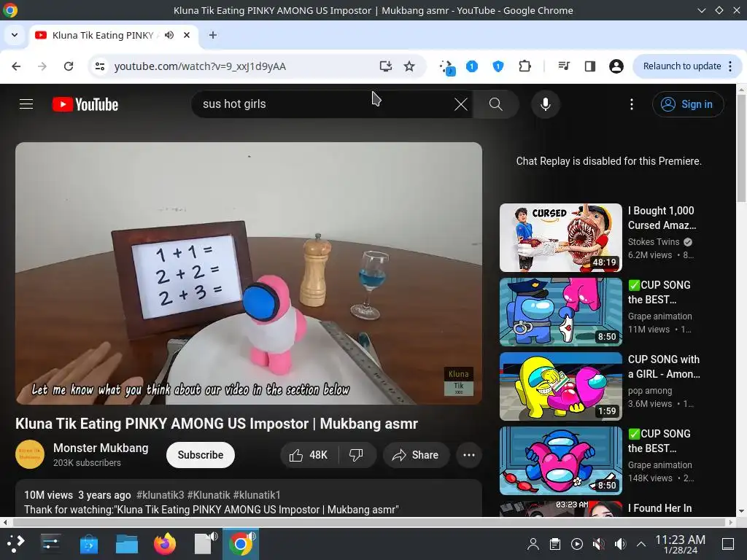Close the Kluna Tik YouTube tab

(187, 35)
